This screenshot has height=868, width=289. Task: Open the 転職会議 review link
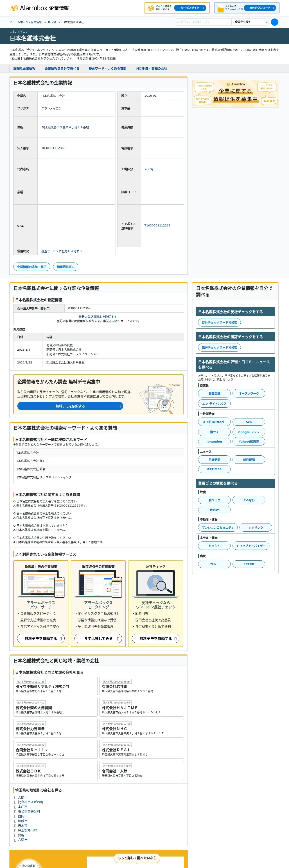214,393
